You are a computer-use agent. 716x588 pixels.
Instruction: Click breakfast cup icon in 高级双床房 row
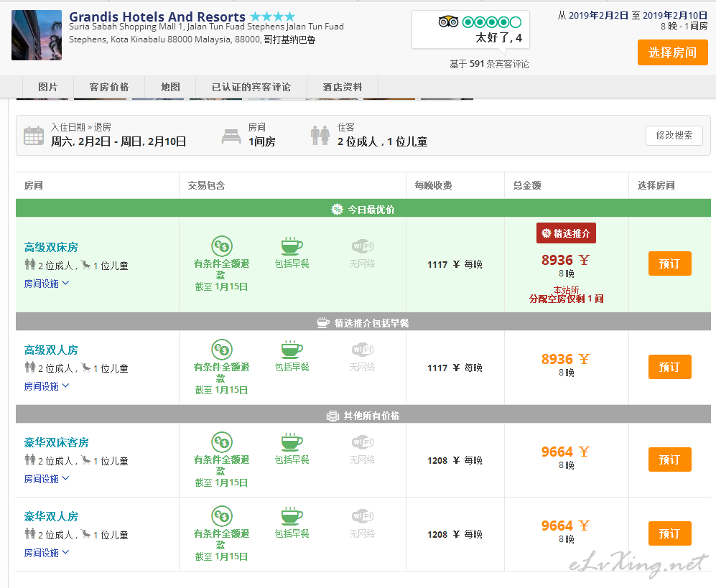click(292, 246)
